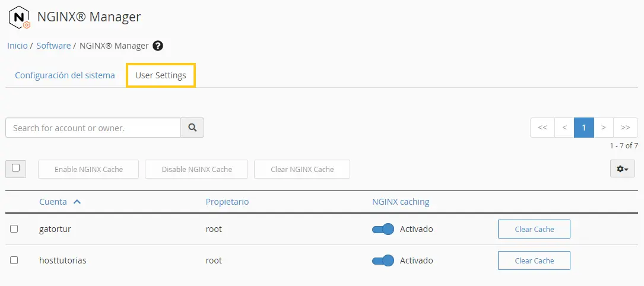Toggle NGINX caching for gatortur
Screen dimensions: 644x286
coord(383,229)
